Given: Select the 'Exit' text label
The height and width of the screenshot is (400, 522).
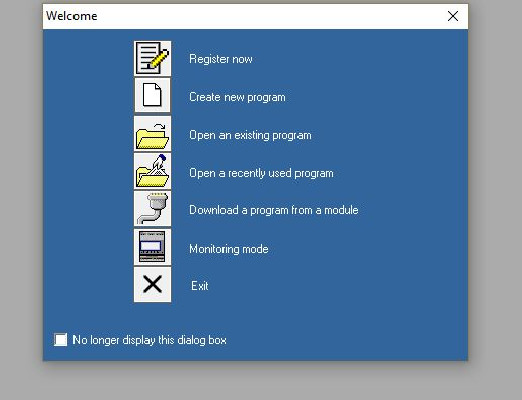Looking at the screenshot, I should (200, 286).
